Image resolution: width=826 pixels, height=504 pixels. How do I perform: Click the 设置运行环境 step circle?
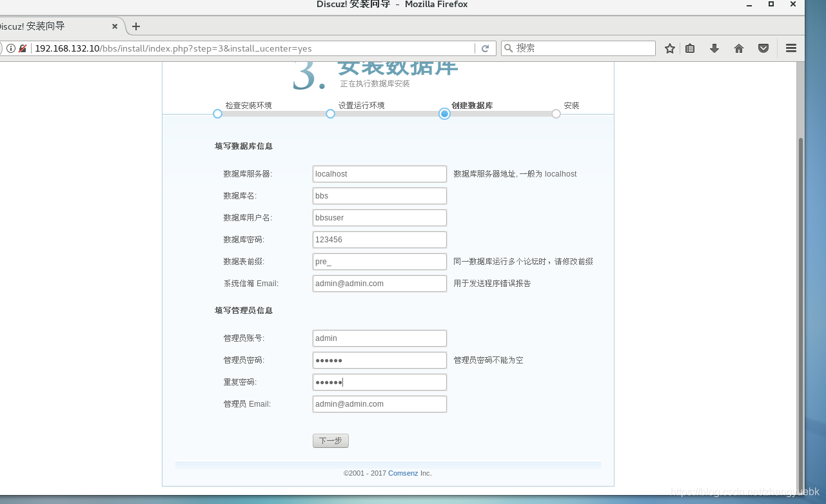[x=330, y=114]
